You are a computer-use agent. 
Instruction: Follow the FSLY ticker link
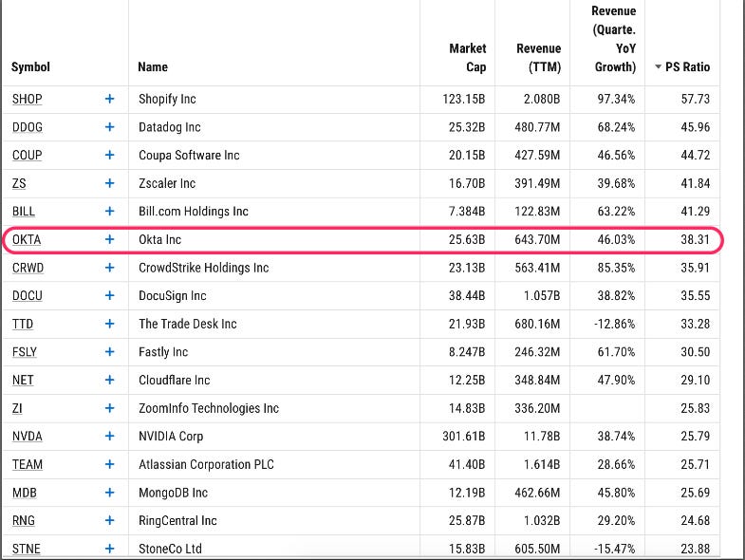coord(25,352)
